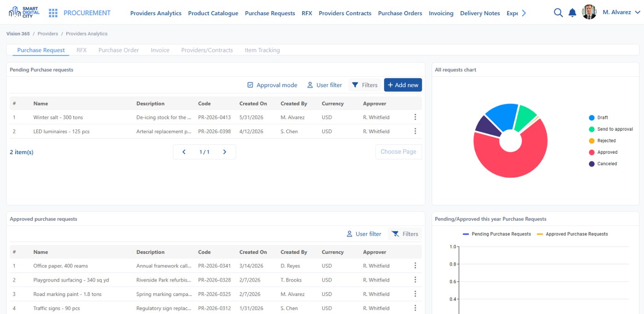This screenshot has width=644, height=314.
Task: Select the Office paper, 400 reams row name
Action: pos(60,266)
